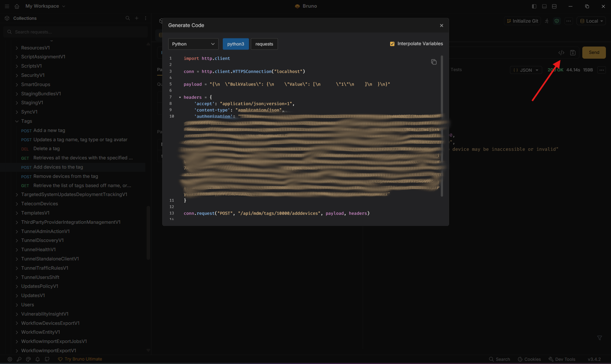Click the green shield icon
This screenshot has height=364, width=611.
point(557,21)
